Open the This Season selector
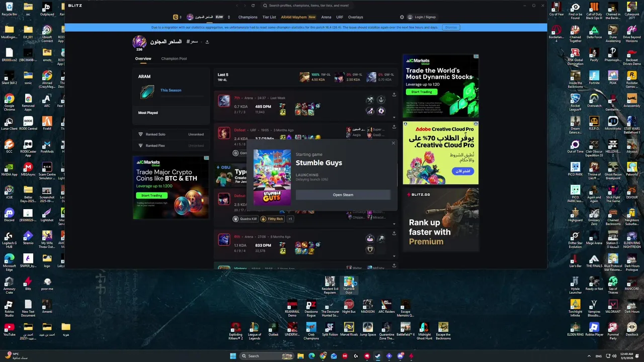The width and height of the screenshot is (644, 362). [x=171, y=90]
